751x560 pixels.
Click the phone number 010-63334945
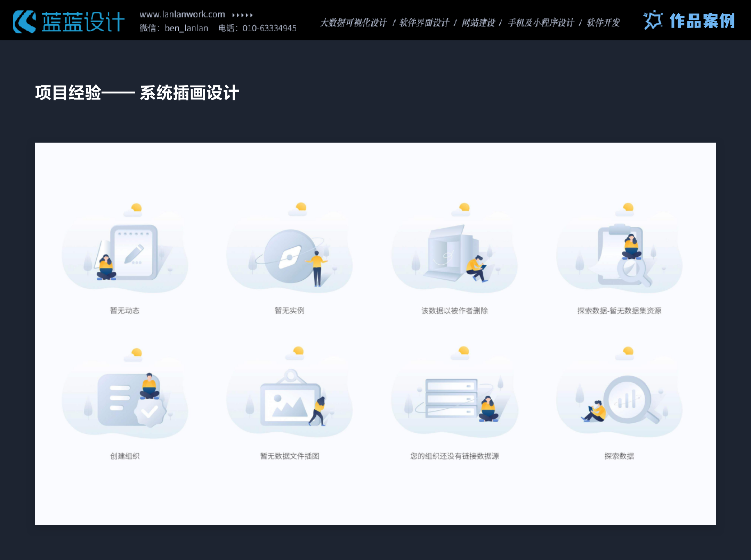click(269, 29)
